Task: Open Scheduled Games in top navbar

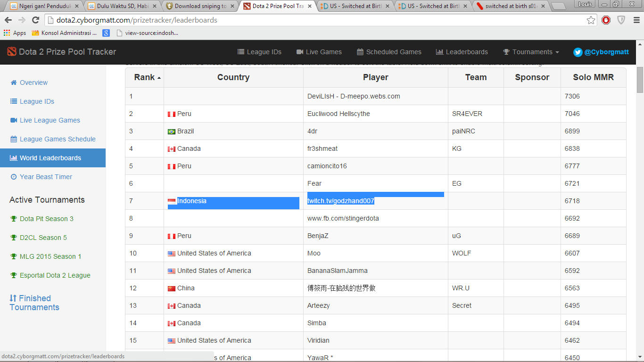Action: click(389, 52)
